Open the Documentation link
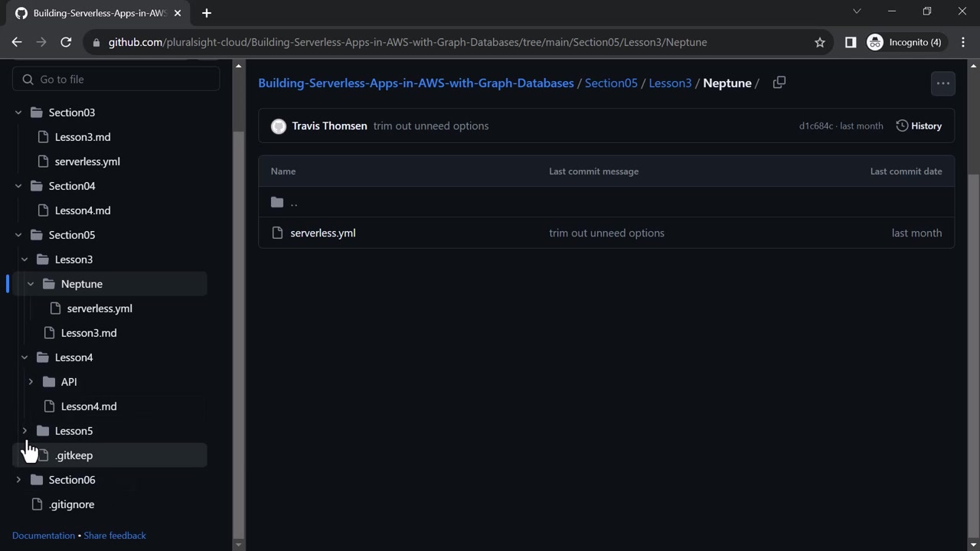 tap(44, 536)
